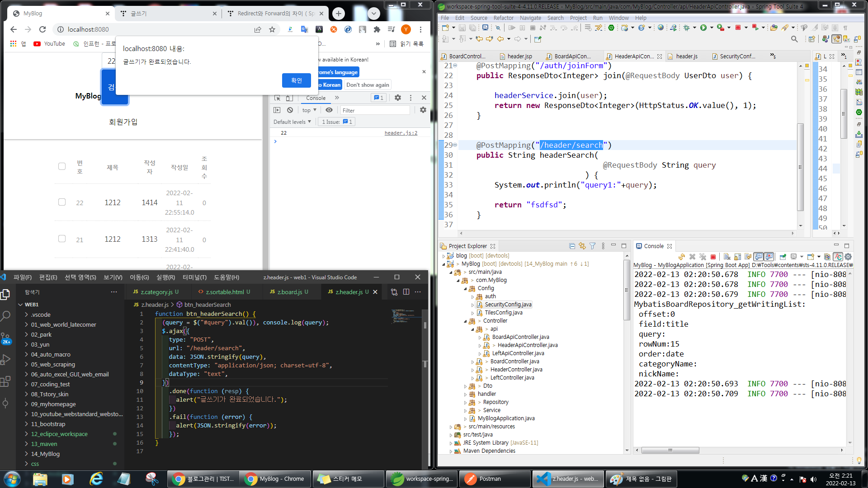Image resolution: width=868 pixels, height=488 pixels.
Task: Click VS Code split editor icon
Action: (406, 292)
